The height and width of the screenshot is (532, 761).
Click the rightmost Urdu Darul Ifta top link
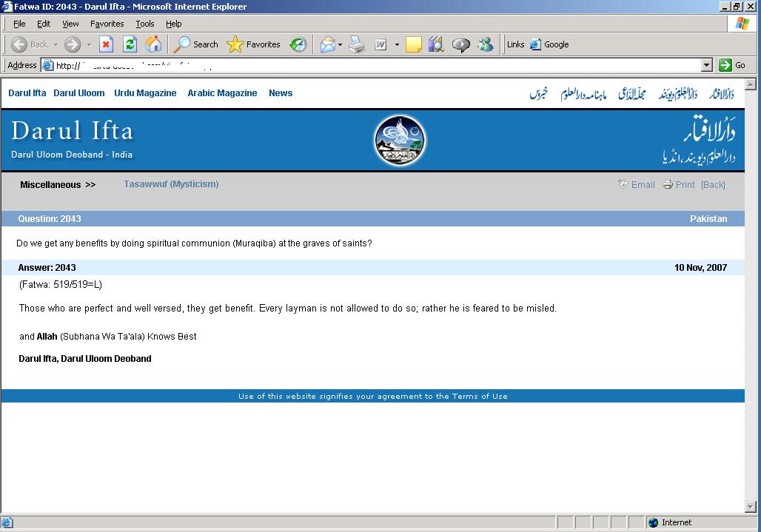coord(722,93)
